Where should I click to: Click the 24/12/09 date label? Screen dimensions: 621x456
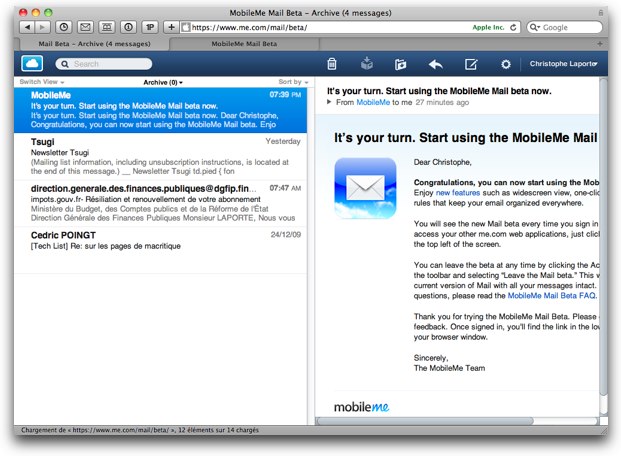click(286, 235)
